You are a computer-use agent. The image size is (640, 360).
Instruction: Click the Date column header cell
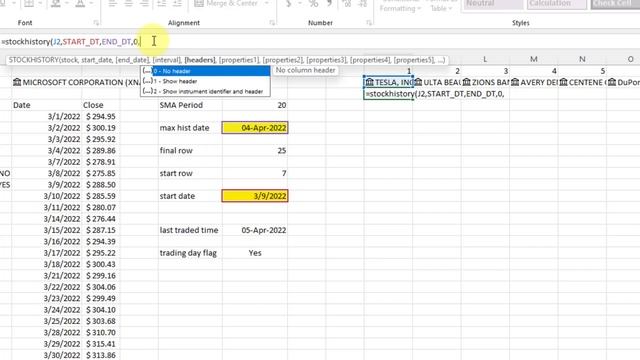(x=47, y=105)
